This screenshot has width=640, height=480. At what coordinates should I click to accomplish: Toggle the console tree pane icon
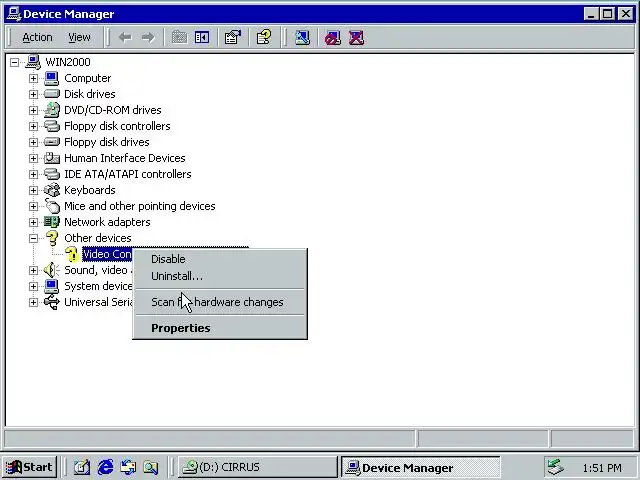[202, 38]
